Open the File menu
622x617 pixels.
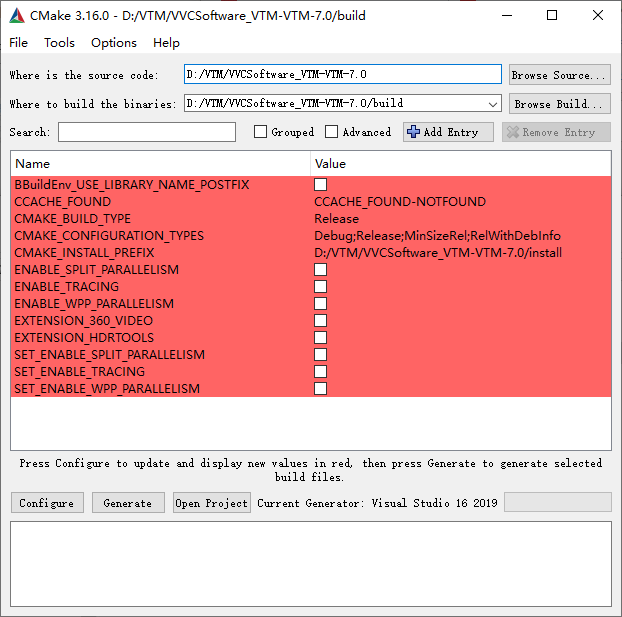tap(18, 42)
